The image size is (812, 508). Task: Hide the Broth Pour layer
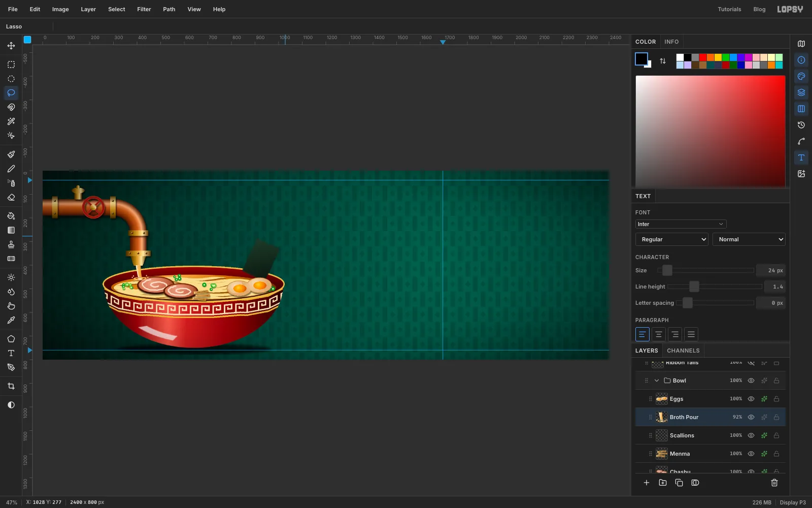(751, 417)
